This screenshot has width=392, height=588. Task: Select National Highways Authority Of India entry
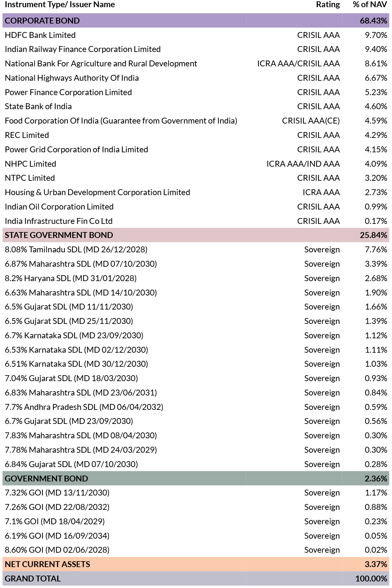click(x=72, y=78)
